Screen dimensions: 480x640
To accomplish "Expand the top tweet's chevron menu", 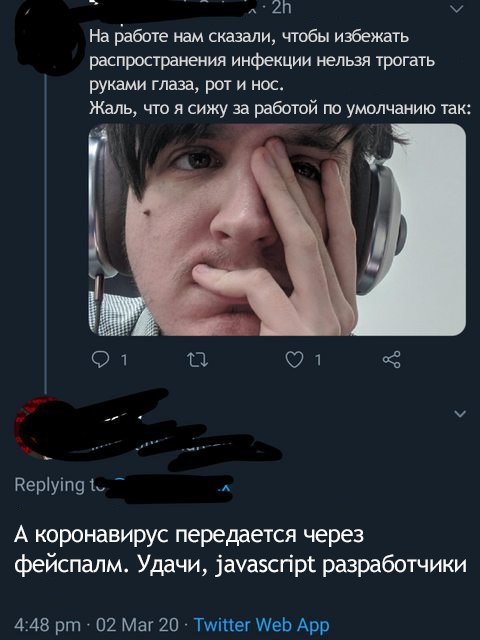I will coord(456,9).
